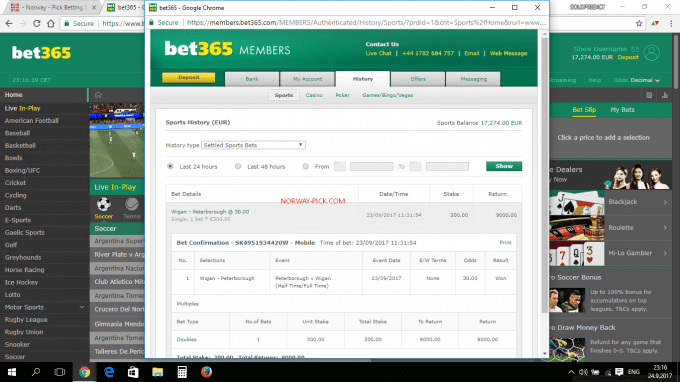Bookmark the page with the star icon
The width and height of the screenshot is (680, 382).
click(x=639, y=23)
